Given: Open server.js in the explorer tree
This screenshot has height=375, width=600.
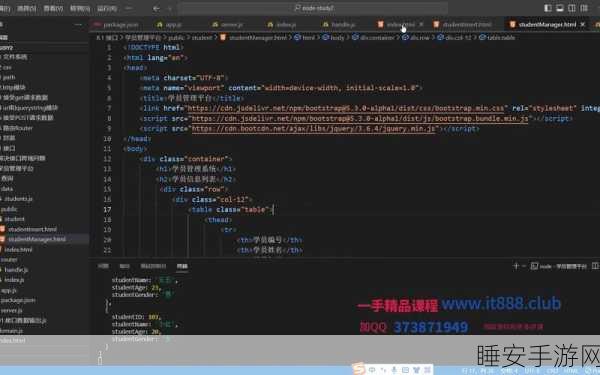Looking at the screenshot, I should (x=11, y=310).
